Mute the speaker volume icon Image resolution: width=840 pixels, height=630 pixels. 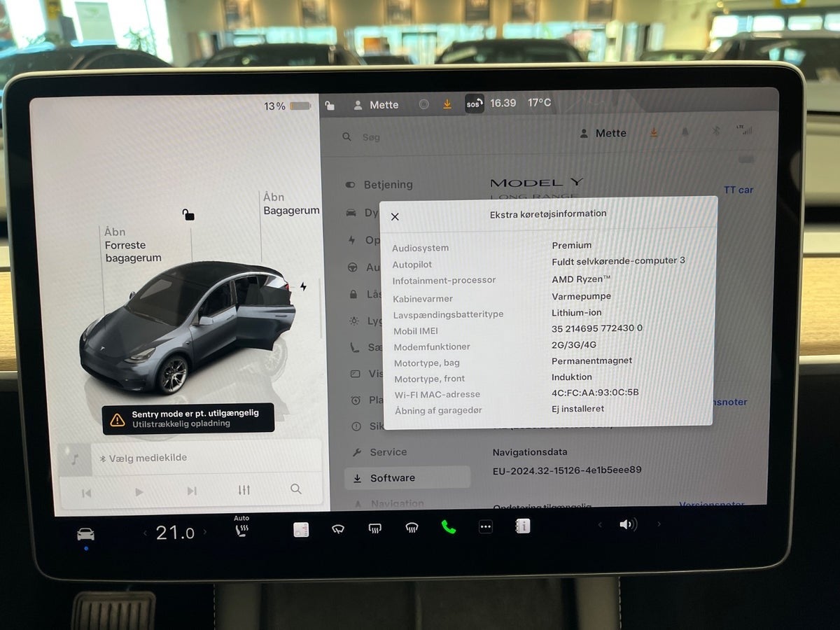[x=627, y=524]
